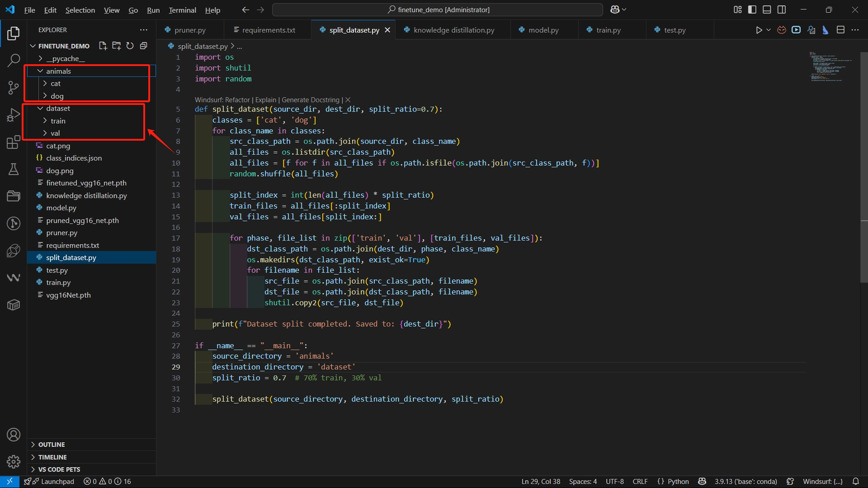Open the Accounts menu
This screenshot has height=488, width=868.
[14, 435]
